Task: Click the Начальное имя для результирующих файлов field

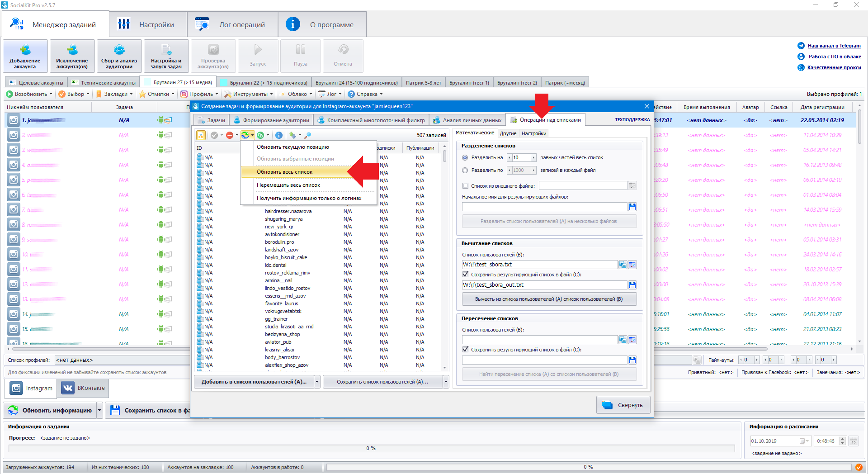Action: click(x=544, y=207)
